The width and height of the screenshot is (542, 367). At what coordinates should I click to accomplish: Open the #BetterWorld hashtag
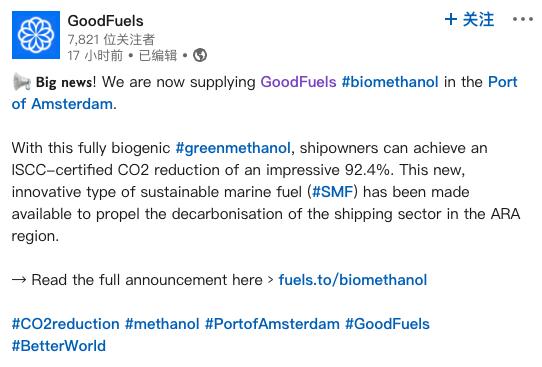59,346
